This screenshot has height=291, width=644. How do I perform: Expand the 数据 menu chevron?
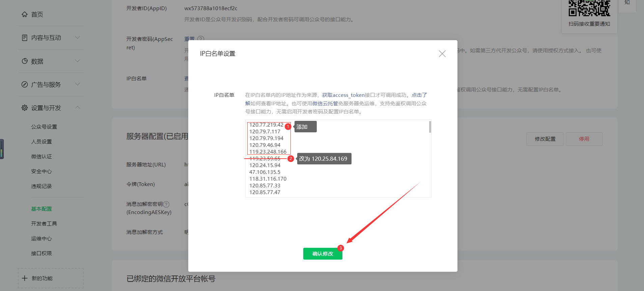coord(78,61)
